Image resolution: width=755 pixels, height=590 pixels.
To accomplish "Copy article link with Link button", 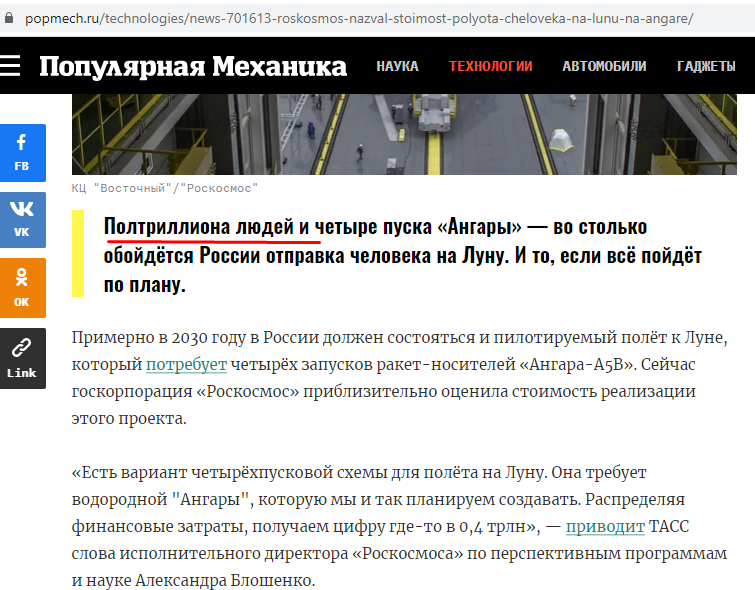I will 22,357.
